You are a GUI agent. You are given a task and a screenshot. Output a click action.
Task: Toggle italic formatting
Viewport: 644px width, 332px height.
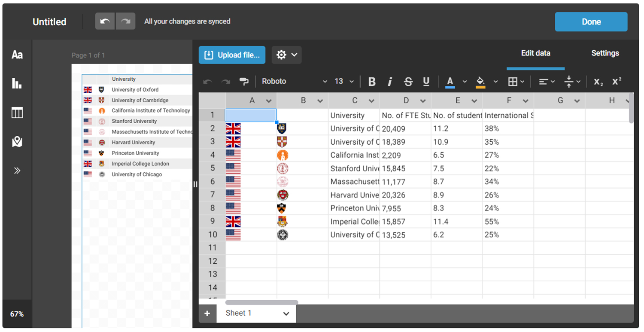click(390, 82)
